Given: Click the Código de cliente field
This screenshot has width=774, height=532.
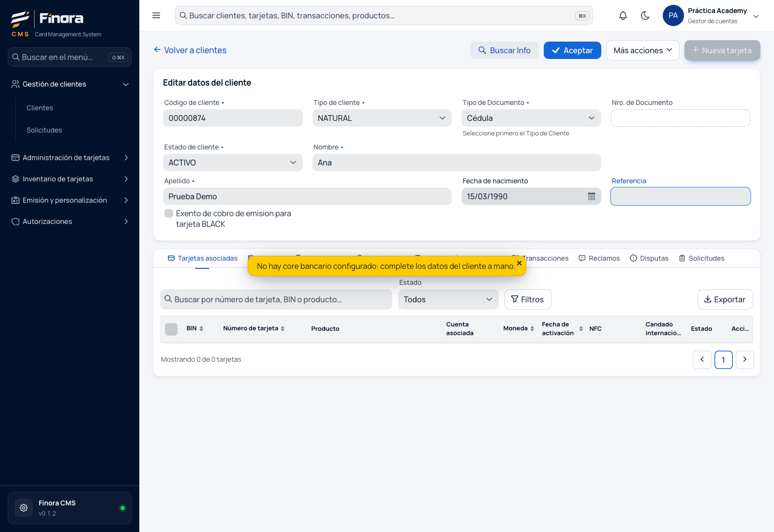Looking at the screenshot, I should (x=233, y=118).
